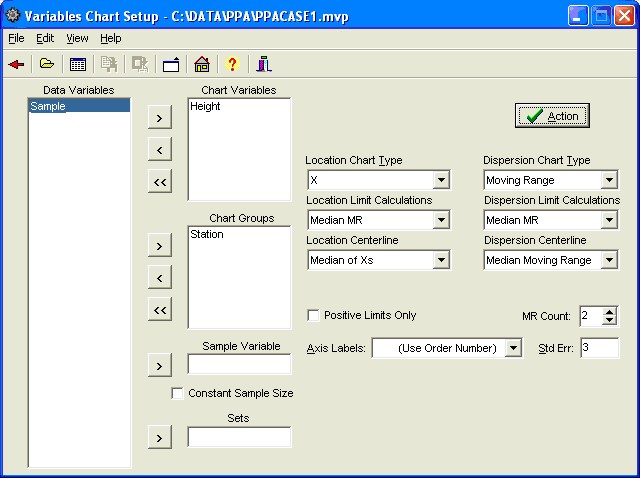Screen dimensions: 640x478
Task: Remove a Chart Group with < button
Action: pos(160,278)
